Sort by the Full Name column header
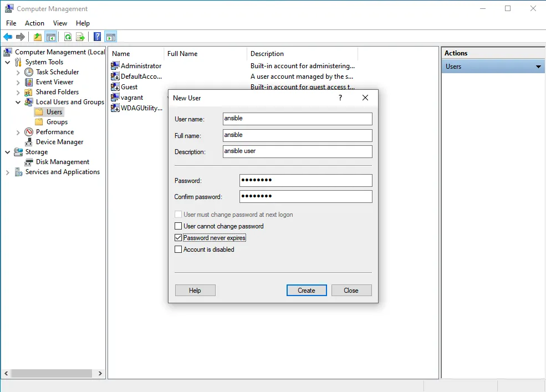 click(x=206, y=54)
